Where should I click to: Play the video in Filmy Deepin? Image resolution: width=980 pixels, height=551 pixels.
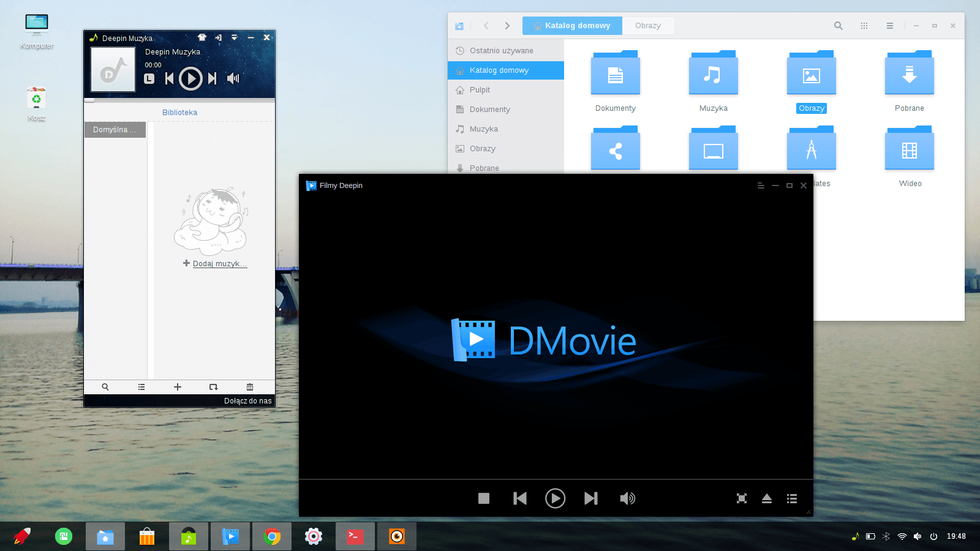click(556, 498)
